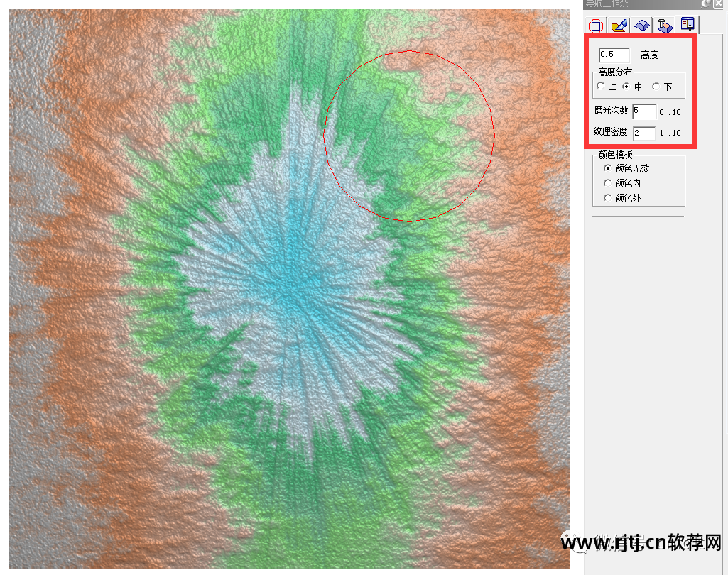Screen dimensions: 728x575
Task: Select the 上 height distribution option
Action: coord(601,86)
